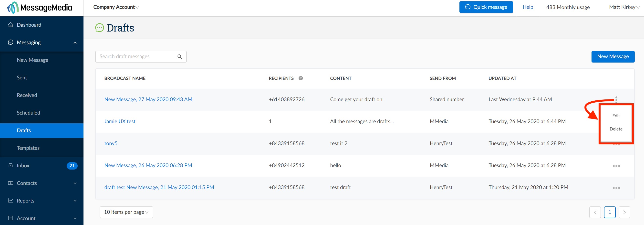Click the Inbox tray icon
Screen dimensions: 644x225
10,165
